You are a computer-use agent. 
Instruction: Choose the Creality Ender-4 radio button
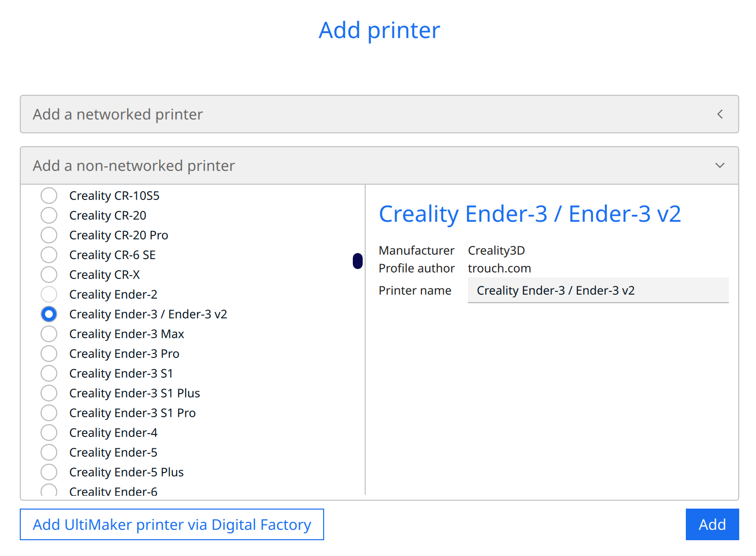pyautogui.click(x=49, y=433)
